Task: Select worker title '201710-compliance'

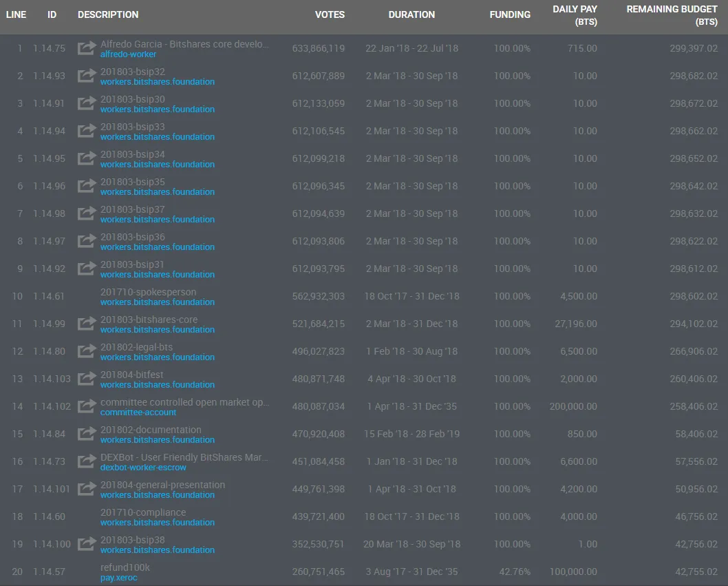Action: pyautogui.click(x=143, y=512)
